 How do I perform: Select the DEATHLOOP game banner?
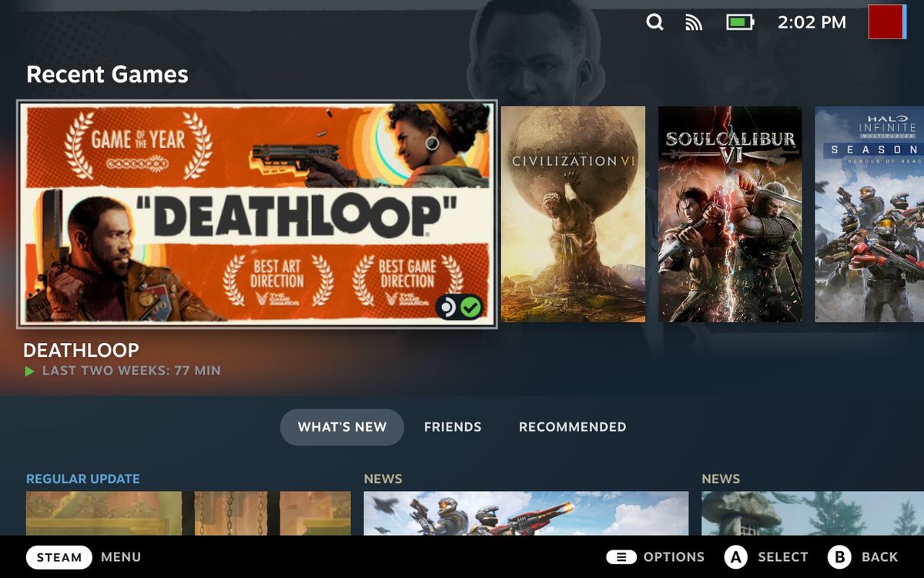click(x=257, y=214)
